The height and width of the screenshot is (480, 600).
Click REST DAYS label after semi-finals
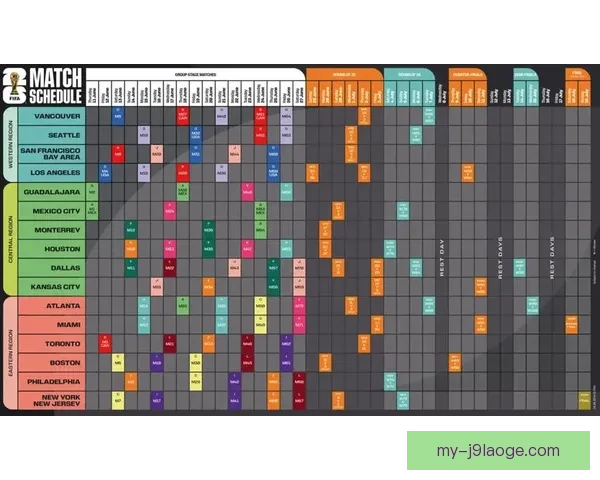pos(551,258)
